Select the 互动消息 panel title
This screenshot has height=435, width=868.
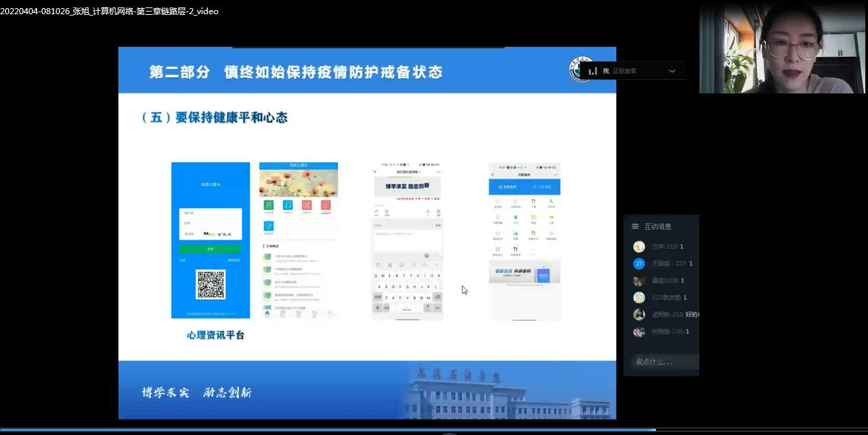pyautogui.click(x=657, y=227)
